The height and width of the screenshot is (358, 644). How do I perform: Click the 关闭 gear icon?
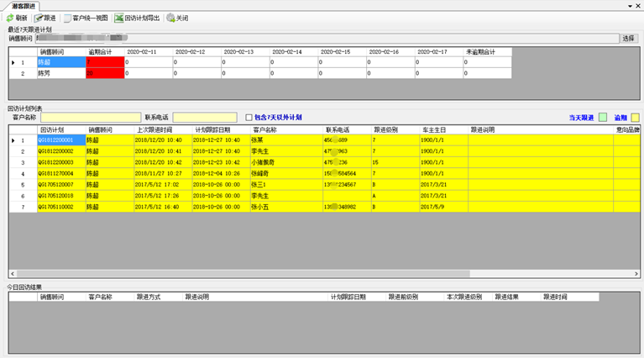point(170,18)
